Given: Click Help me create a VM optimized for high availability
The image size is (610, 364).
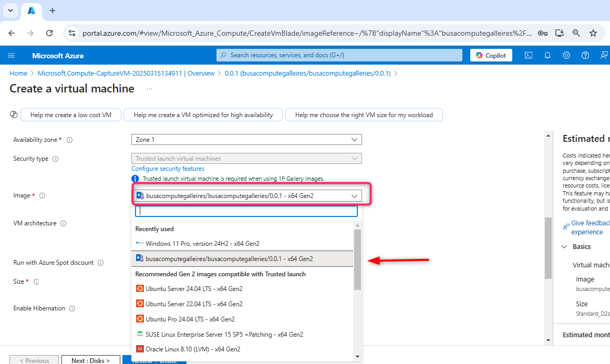Looking at the screenshot, I should tap(203, 115).
